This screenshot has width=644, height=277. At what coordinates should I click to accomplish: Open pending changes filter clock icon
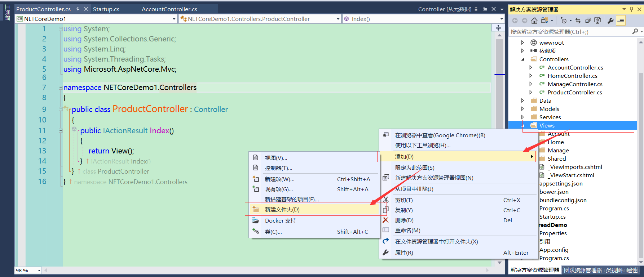coord(564,21)
